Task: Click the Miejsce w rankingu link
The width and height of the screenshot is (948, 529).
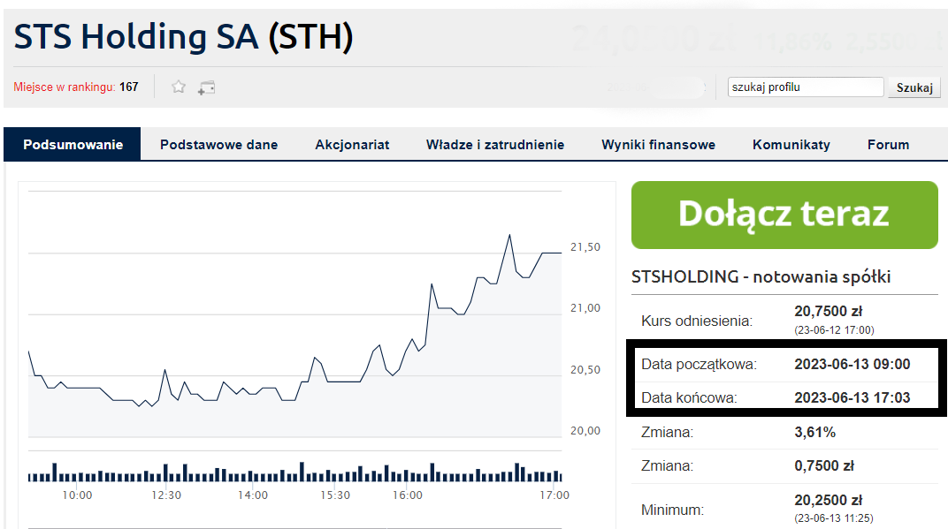Action: (64, 87)
